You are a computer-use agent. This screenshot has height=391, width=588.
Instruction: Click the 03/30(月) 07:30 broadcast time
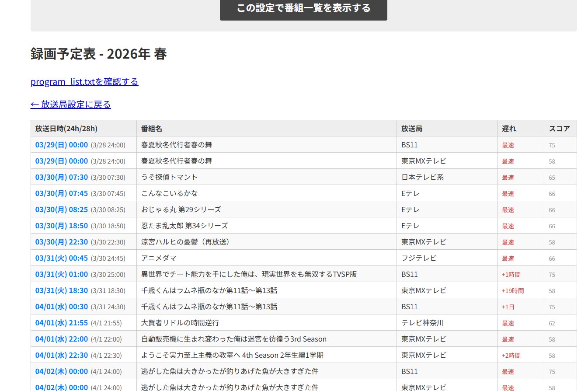coord(62,177)
